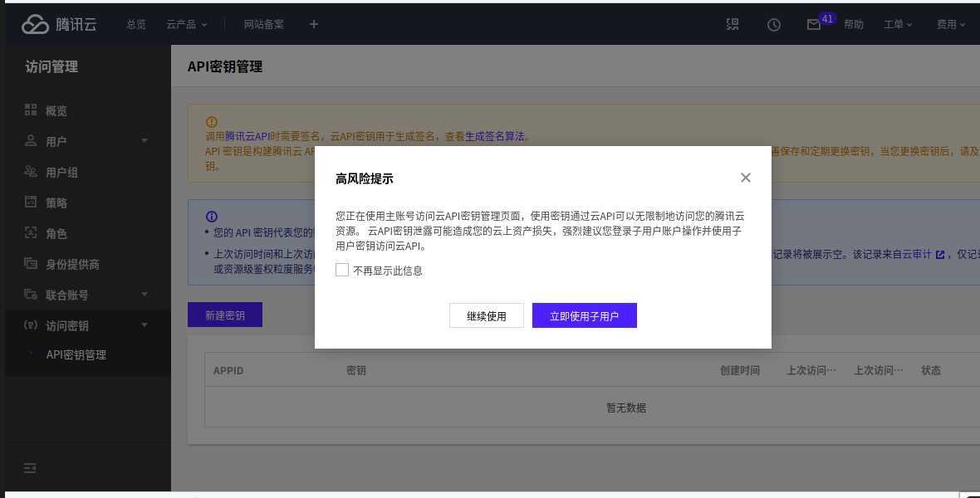Select 用户 in the sidebar
This screenshot has height=498, width=980.
coord(56,141)
